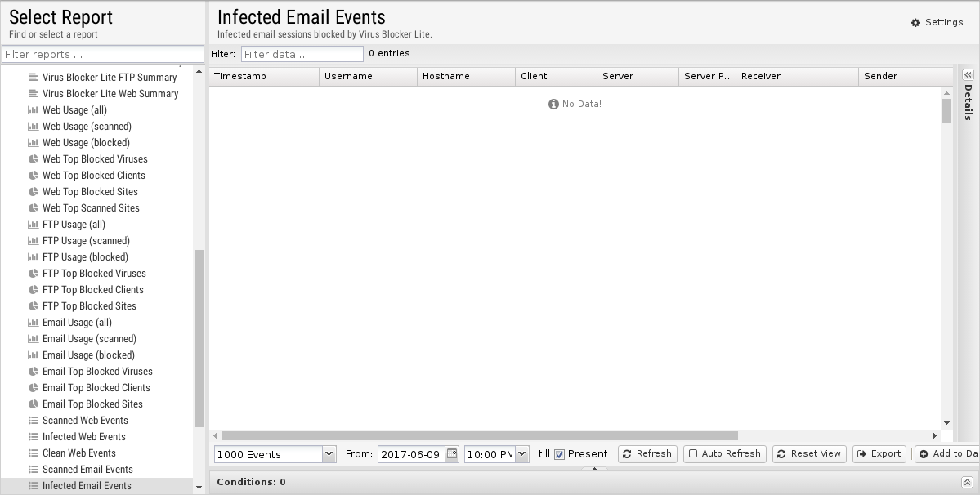This screenshot has width=980, height=495.
Task: Click pie icon beside Web Top Blocked Clients
Action: click(34, 176)
